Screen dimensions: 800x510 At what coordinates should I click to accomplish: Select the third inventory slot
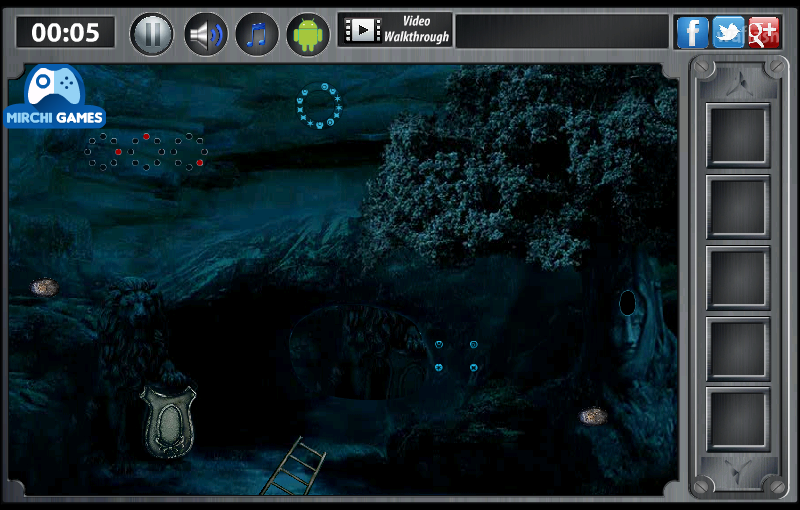coord(738,278)
